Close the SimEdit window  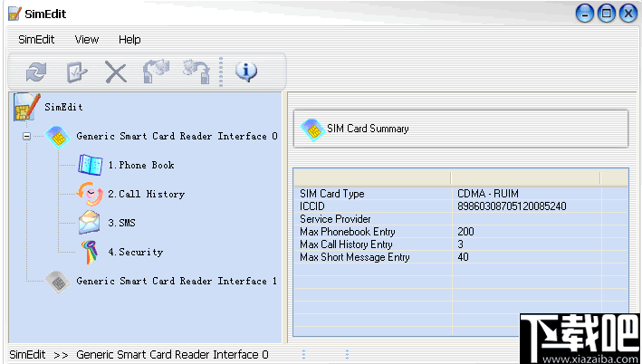[628, 14]
